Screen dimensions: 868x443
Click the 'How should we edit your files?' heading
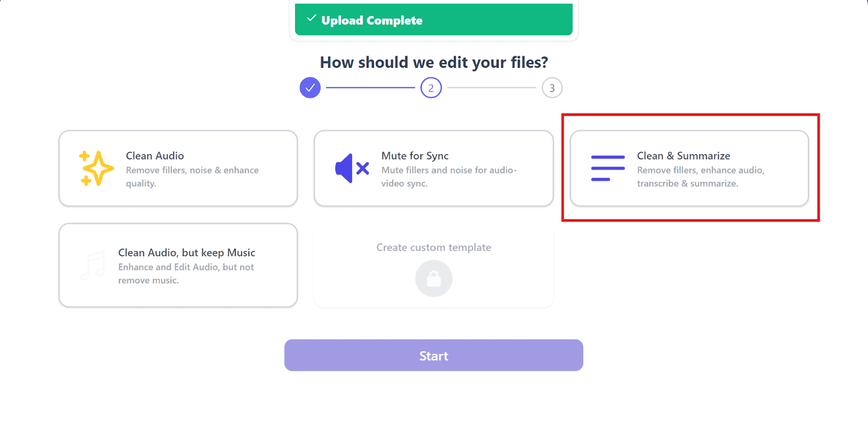click(434, 62)
